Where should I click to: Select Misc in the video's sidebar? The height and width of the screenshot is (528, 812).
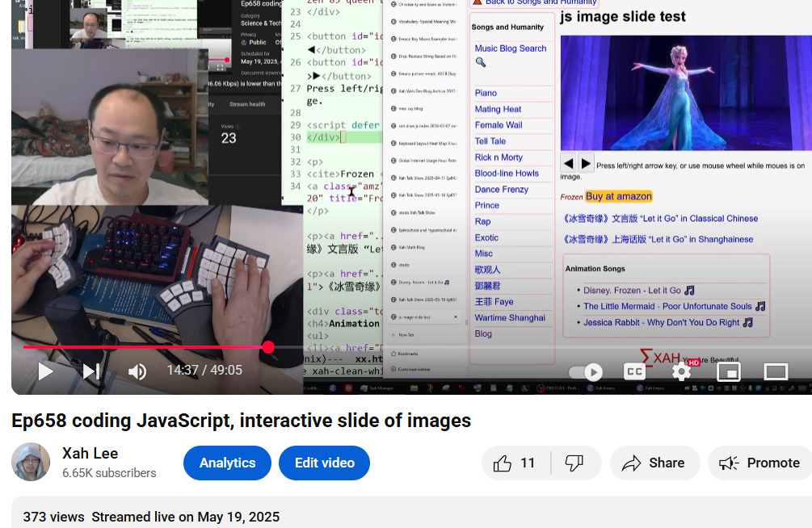483,254
